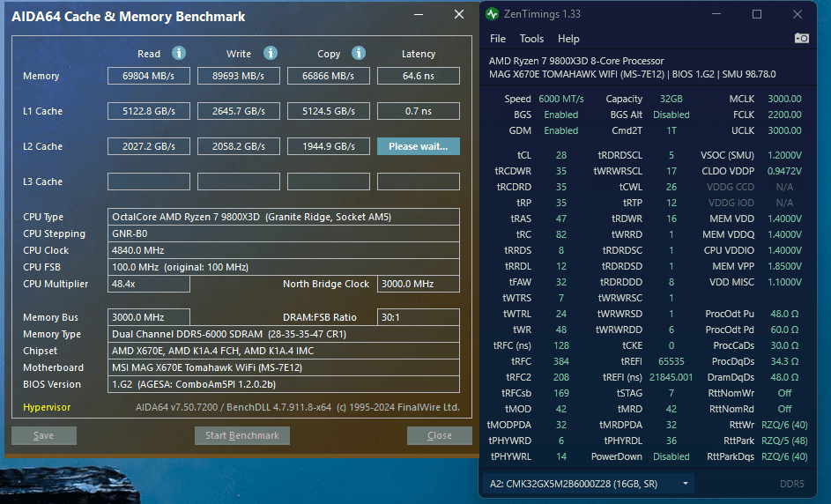The height and width of the screenshot is (504, 831).
Task: Click the tREFI 65535 value
Action: pyautogui.click(x=671, y=361)
